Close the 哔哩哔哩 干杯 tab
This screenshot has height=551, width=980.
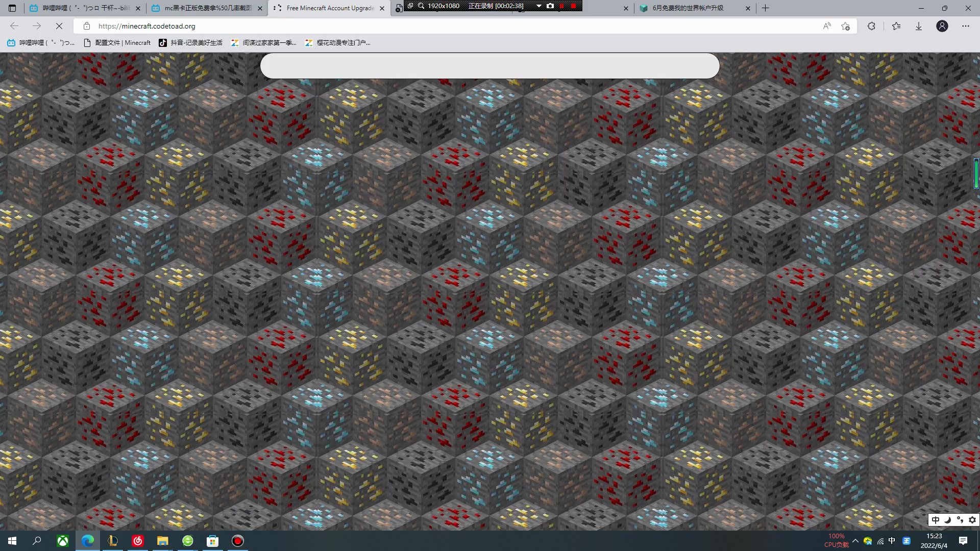click(138, 8)
